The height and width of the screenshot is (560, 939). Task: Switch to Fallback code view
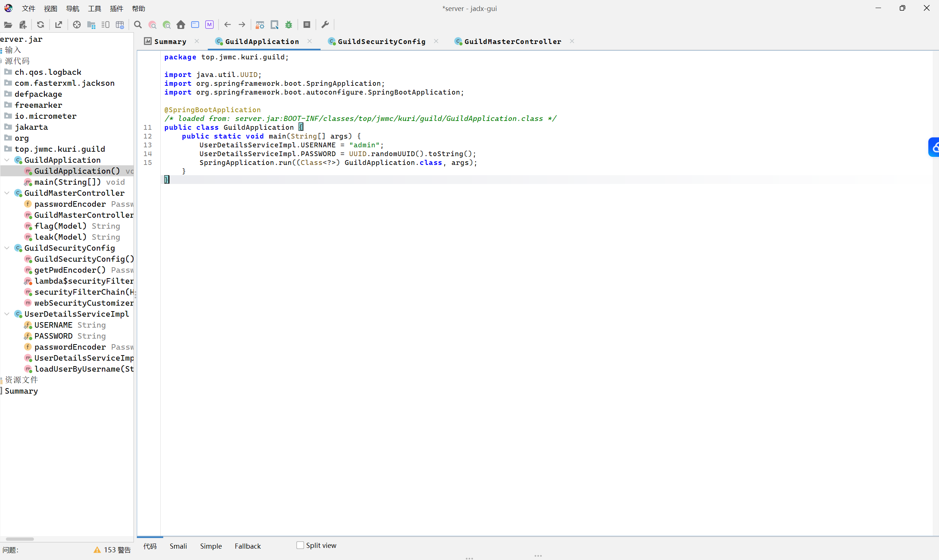(248, 546)
